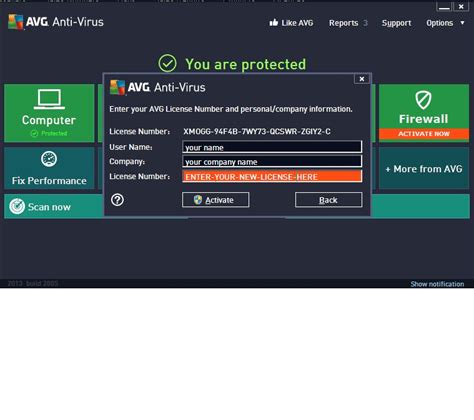Viewport: 474px width, 420px height.
Task: Click the User Name input field
Action: click(272, 147)
